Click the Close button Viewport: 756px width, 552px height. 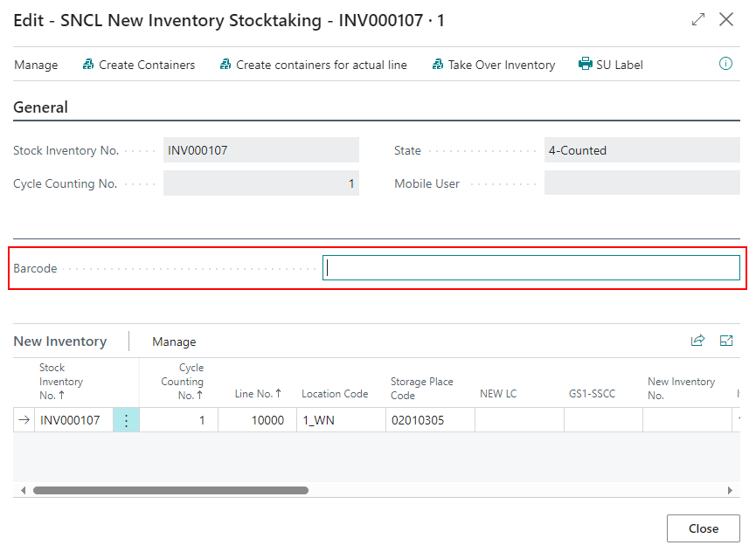click(703, 528)
